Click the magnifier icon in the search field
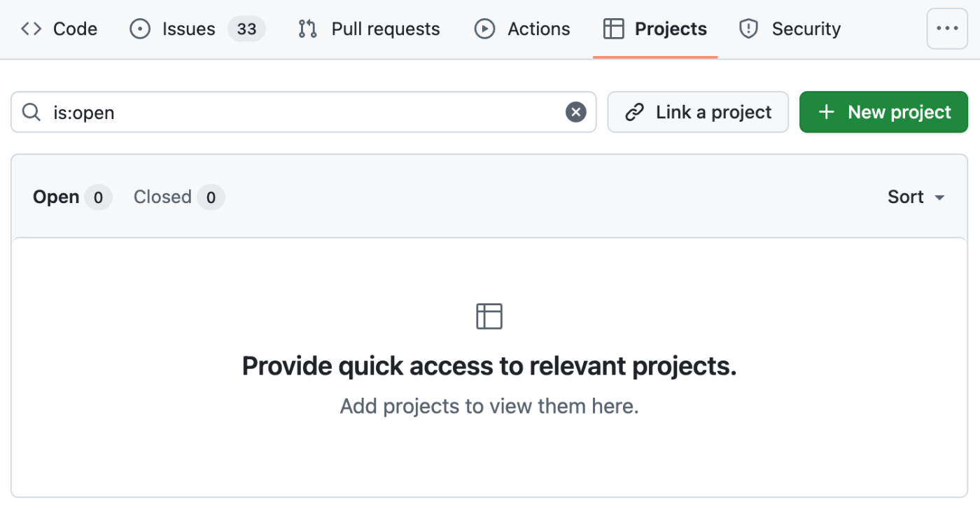This screenshot has height=509, width=980. coord(31,112)
